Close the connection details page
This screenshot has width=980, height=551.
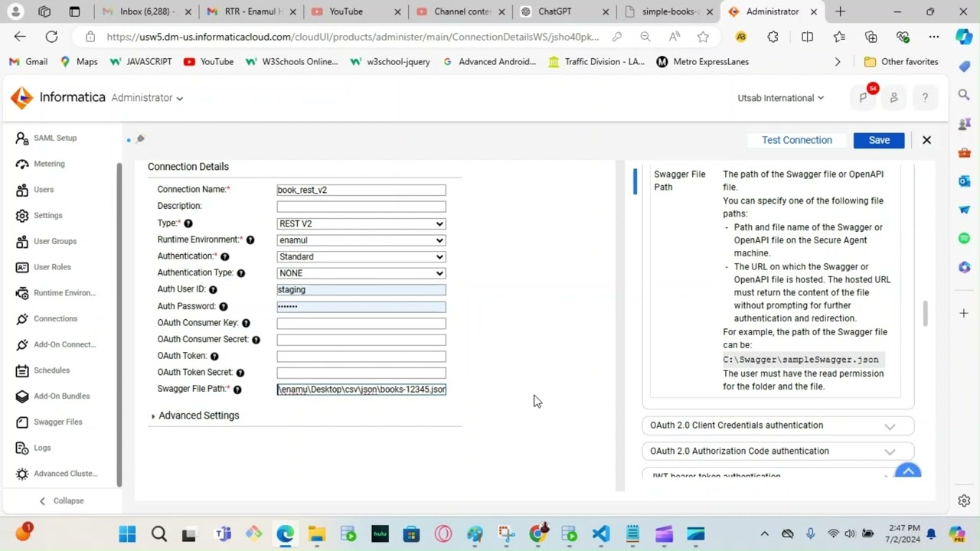pos(926,140)
